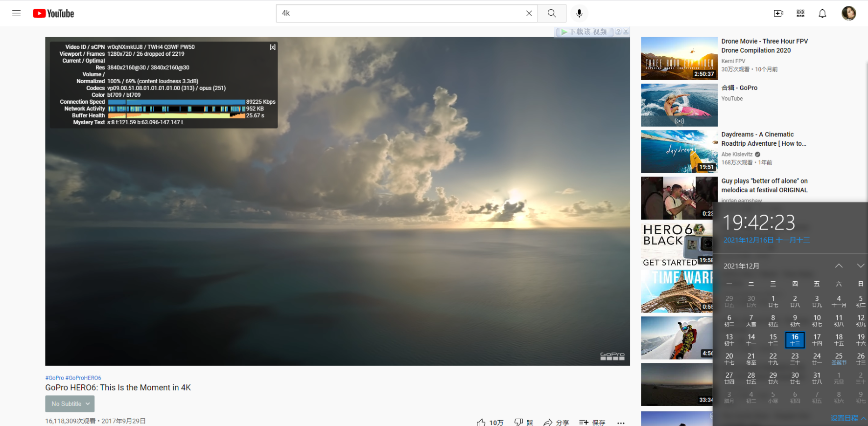
Task: Open the YouTube apps grid icon
Action: 800,13
